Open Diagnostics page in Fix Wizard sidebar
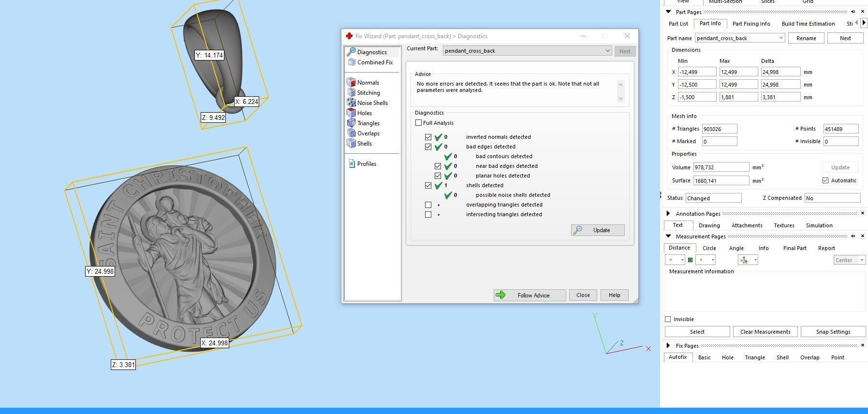Screen dimensions: 868x414 tap(372, 52)
